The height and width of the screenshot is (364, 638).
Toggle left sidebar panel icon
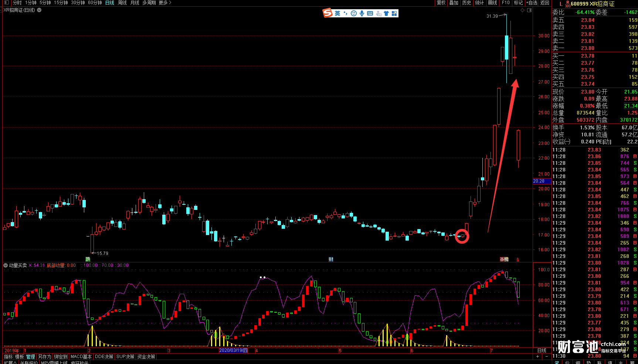6,3
